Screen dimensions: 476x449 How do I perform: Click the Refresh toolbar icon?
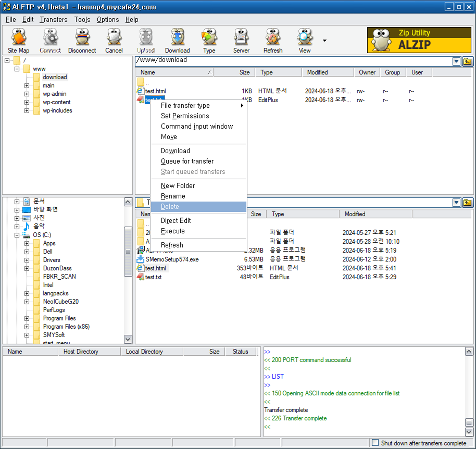273,39
